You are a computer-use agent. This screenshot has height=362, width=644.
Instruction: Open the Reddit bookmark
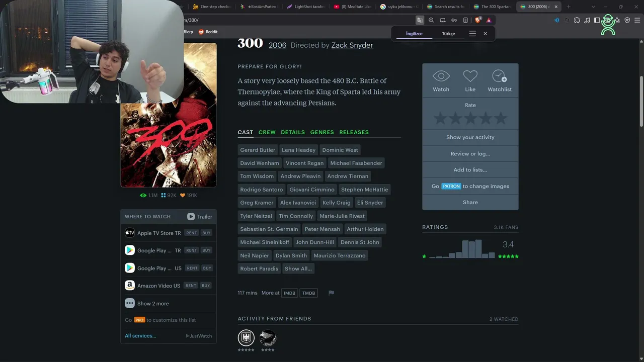208,32
